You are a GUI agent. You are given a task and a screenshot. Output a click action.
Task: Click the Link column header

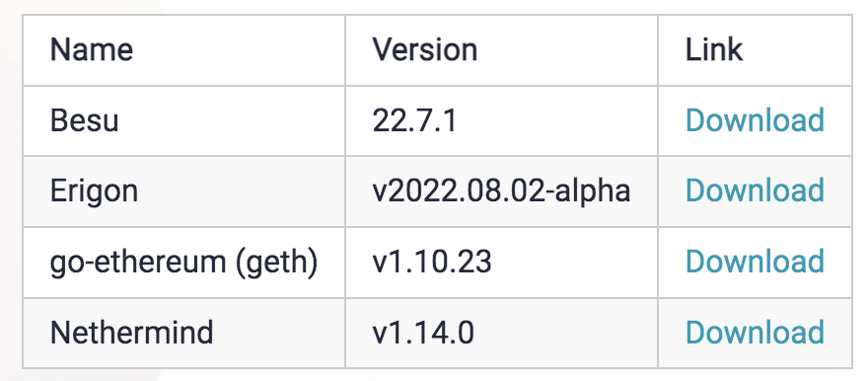714,49
